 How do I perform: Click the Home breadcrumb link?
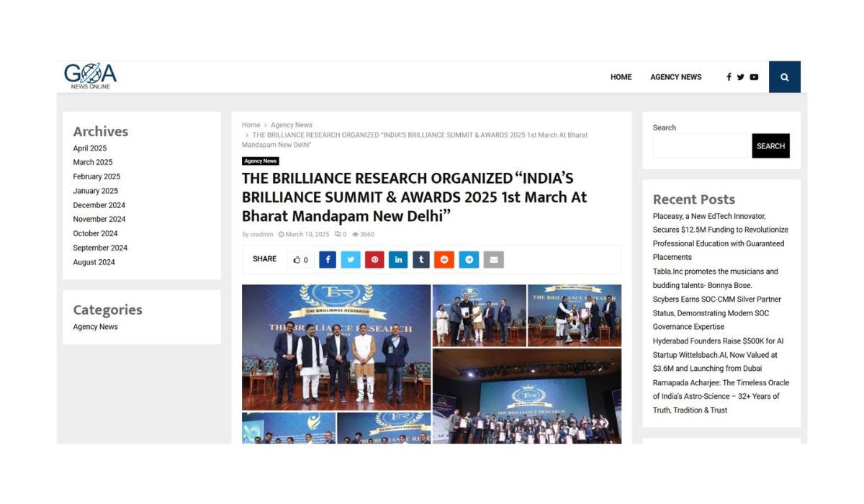coord(251,125)
